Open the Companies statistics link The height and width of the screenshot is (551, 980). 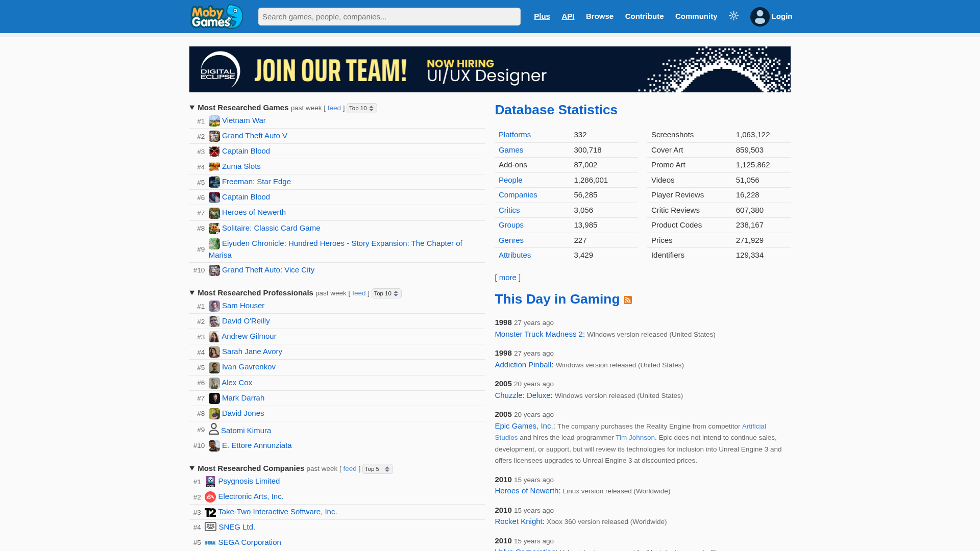(518, 195)
